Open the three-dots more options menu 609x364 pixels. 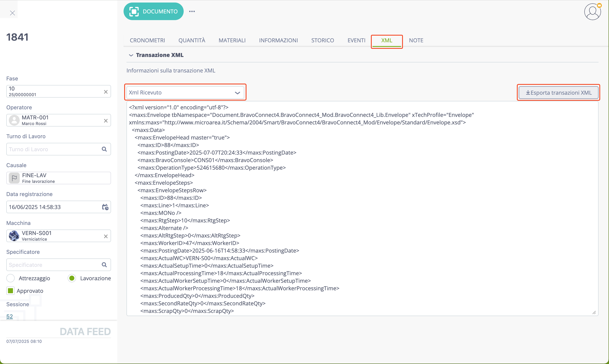pos(192,11)
